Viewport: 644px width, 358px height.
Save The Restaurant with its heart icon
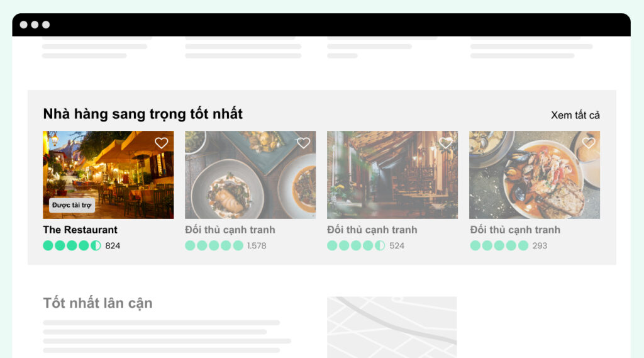pos(162,143)
